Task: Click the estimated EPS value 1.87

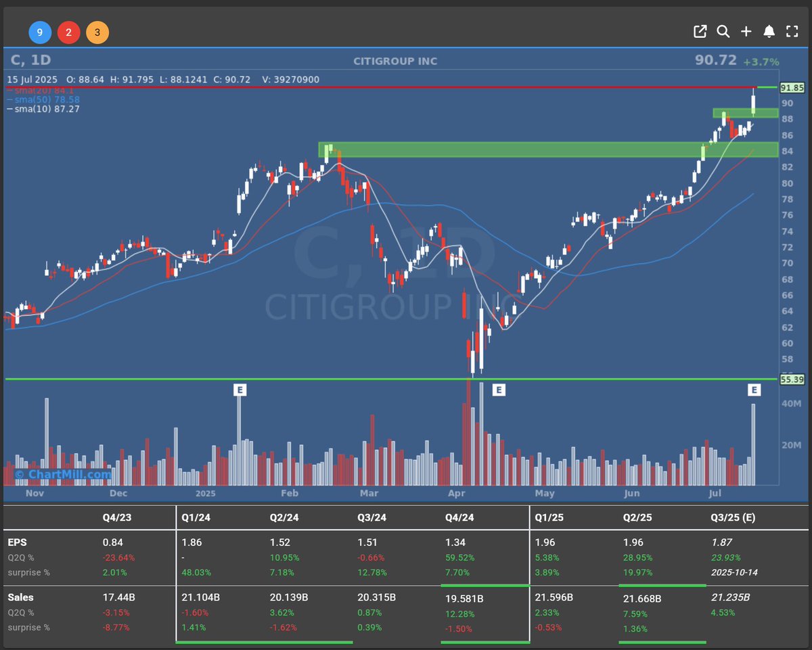Action: coord(721,542)
